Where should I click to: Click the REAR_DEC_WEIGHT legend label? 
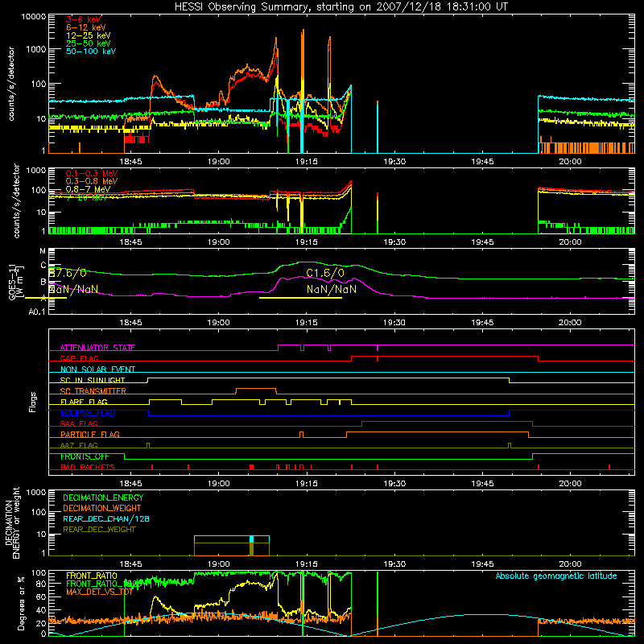tap(99, 530)
